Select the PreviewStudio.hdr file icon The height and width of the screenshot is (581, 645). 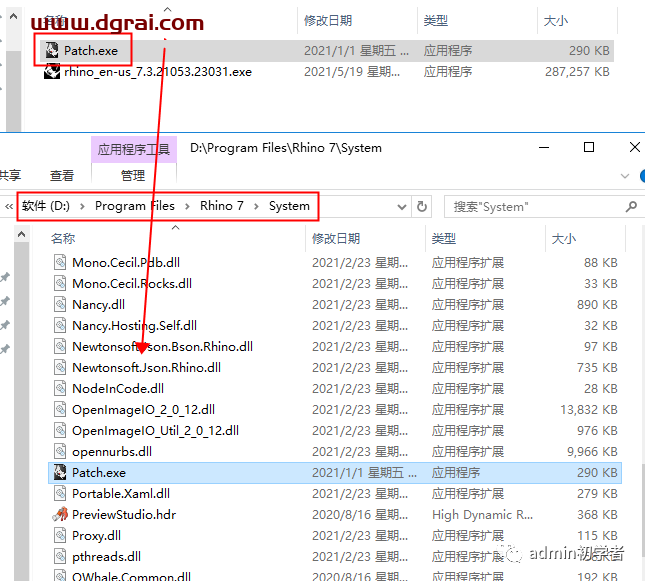pos(60,514)
